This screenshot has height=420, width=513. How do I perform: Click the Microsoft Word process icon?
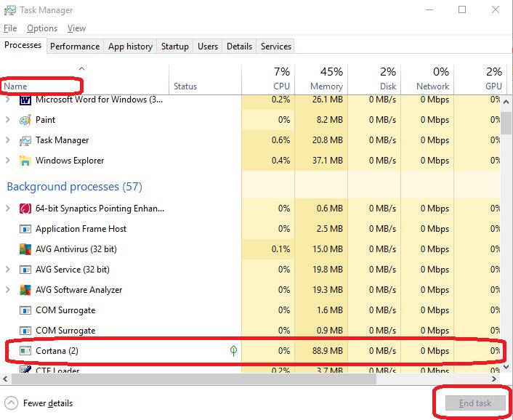(x=25, y=100)
